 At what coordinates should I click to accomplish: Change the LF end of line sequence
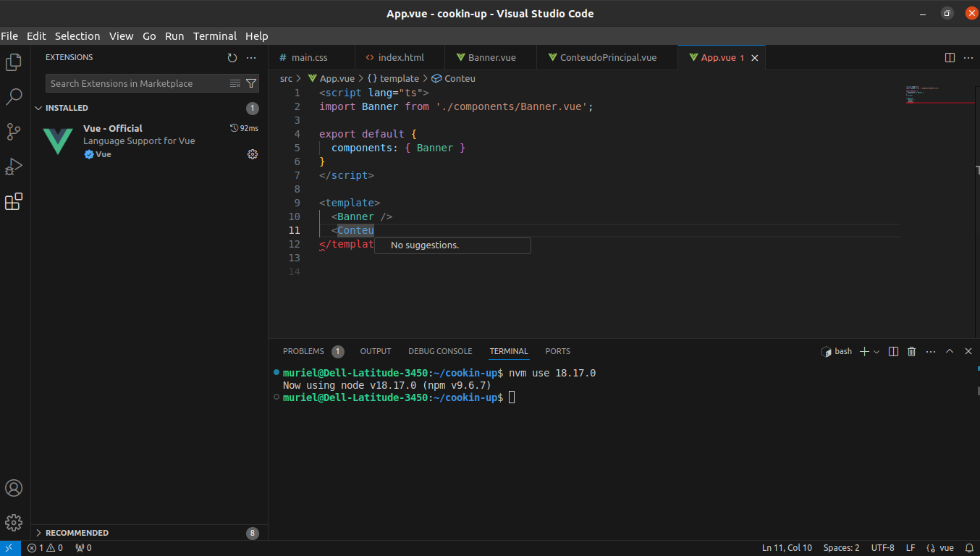[x=911, y=548]
